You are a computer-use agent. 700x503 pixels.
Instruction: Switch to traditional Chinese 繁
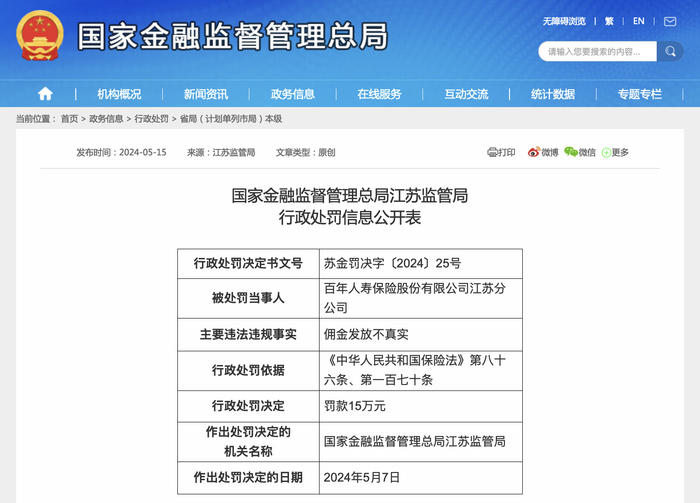point(609,21)
